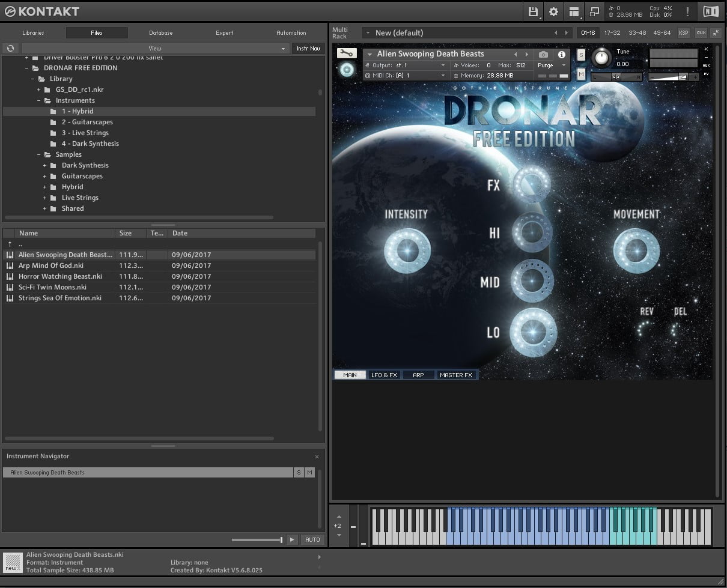The image size is (727, 588).
Task: Click the refresh icon in Files browser
Action: coord(10,49)
